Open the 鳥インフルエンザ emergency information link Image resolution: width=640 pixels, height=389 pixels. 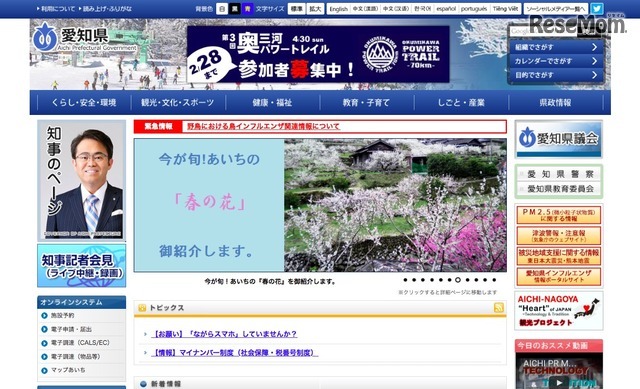(x=263, y=127)
